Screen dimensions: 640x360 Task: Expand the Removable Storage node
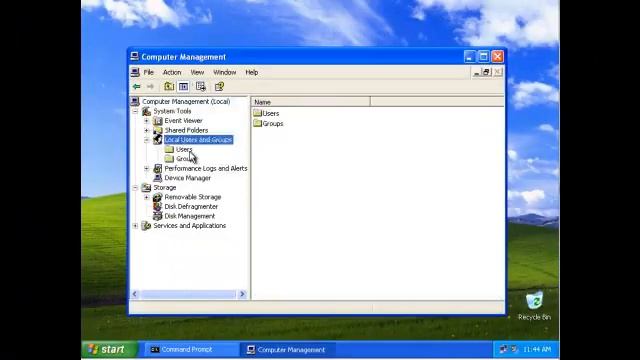click(147, 197)
